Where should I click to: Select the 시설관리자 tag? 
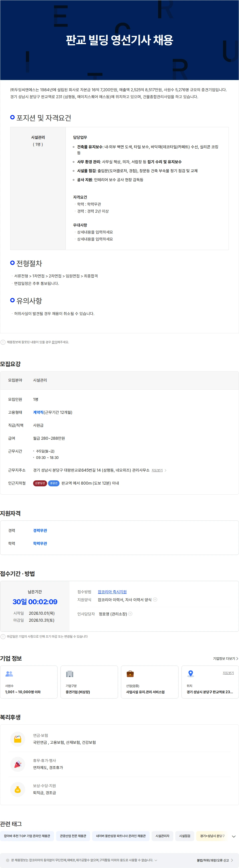pos(163,836)
